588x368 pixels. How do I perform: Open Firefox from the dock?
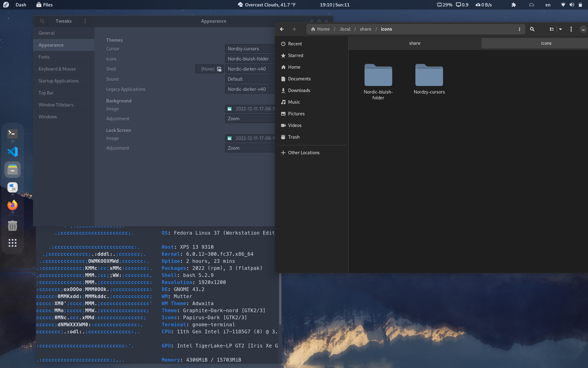(13, 205)
